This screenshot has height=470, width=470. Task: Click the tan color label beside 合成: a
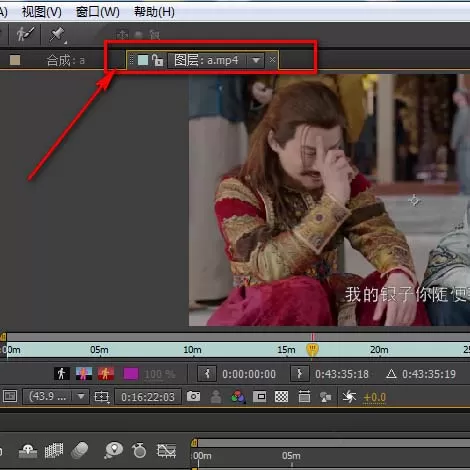15,60
